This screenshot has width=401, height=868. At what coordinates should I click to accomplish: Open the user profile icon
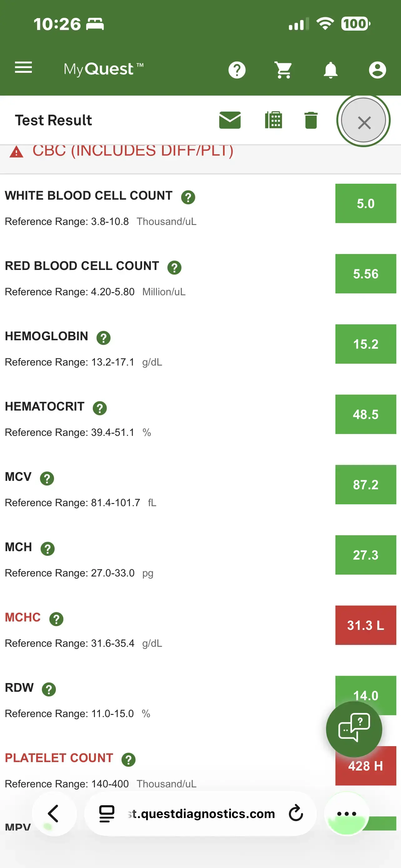point(377,70)
